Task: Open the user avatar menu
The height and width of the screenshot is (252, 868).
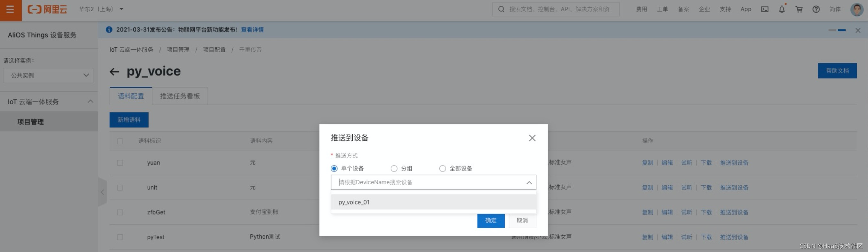Action: coord(857,9)
